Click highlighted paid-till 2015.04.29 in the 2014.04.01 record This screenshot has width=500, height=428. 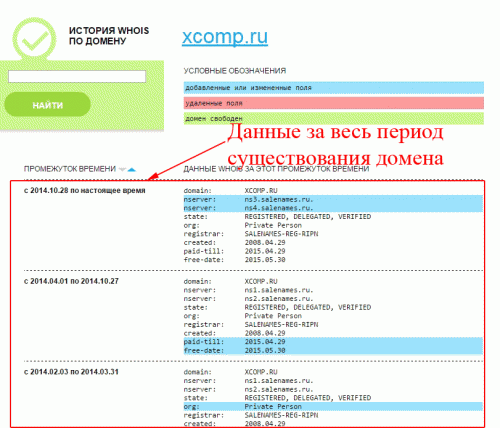[333, 342]
